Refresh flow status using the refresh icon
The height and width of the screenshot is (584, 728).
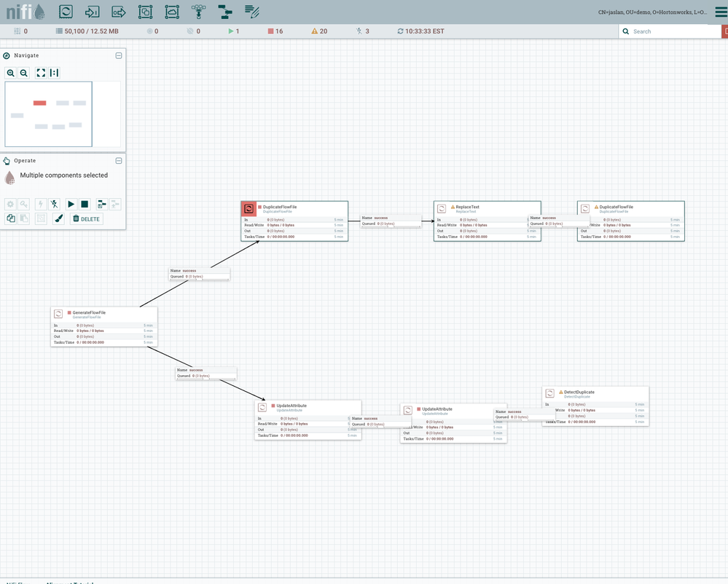pos(399,31)
